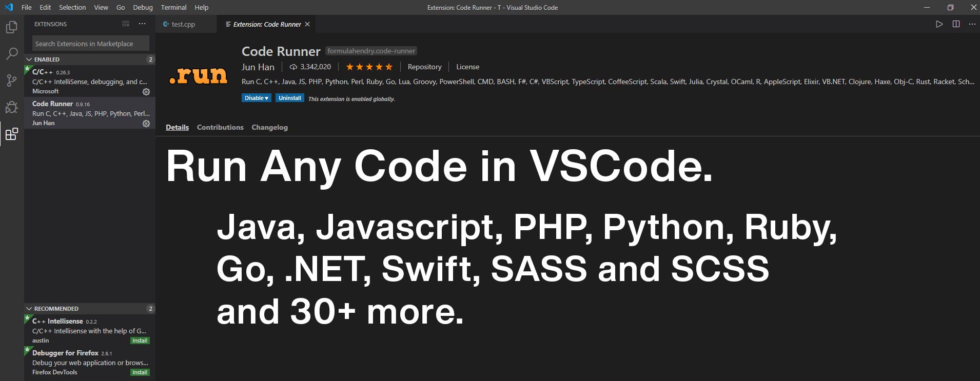Open the Debug view in activity bar
Screen dimensions: 980x381
(11, 107)
